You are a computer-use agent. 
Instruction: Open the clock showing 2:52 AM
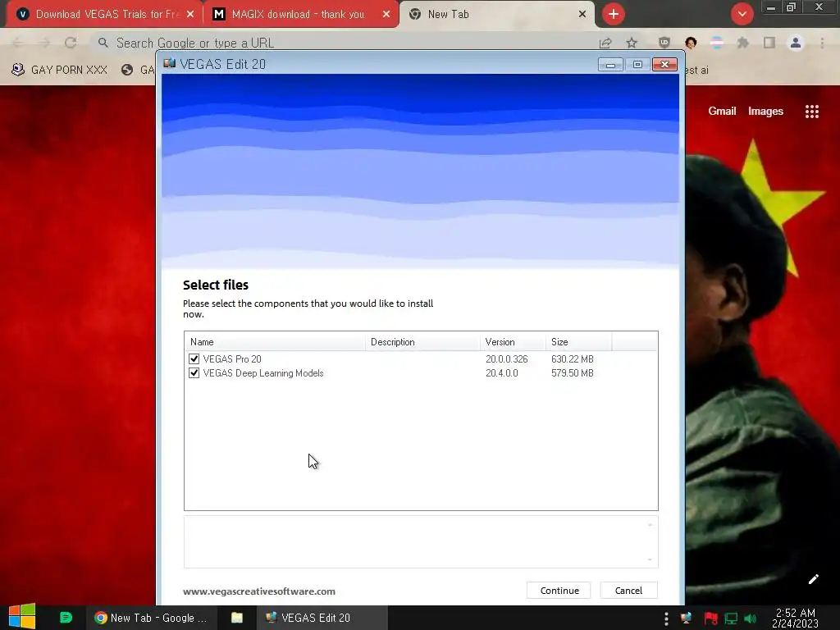point(796,618)
